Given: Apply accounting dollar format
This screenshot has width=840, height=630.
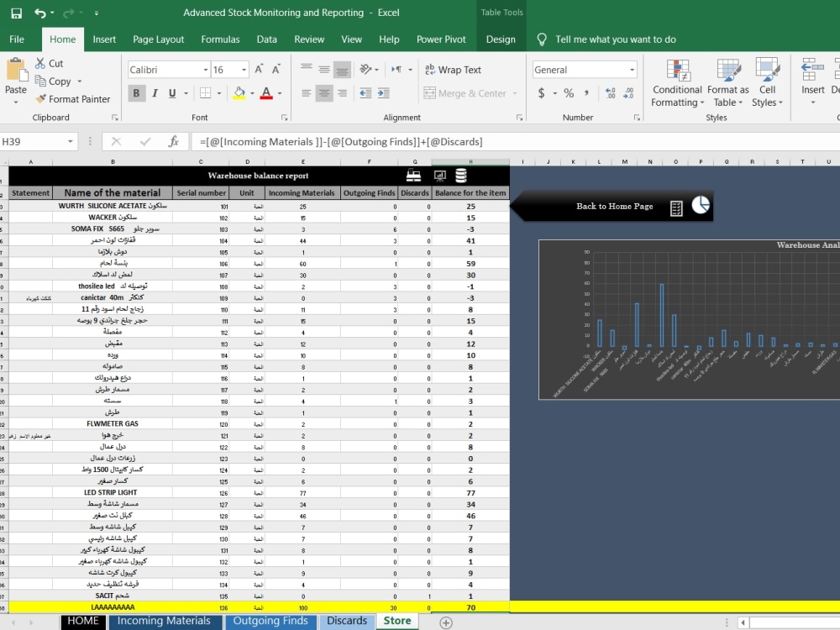Looking at the screenshot, I should (x=541, y=93).
